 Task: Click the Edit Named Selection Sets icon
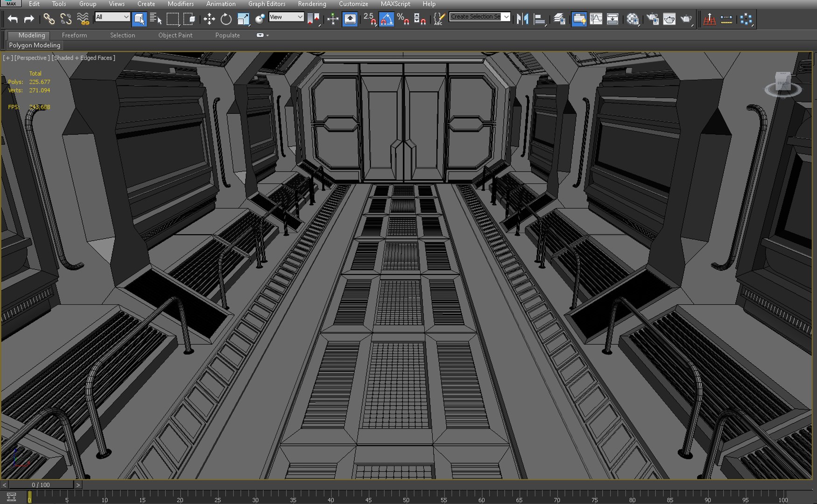click(439, 19)
